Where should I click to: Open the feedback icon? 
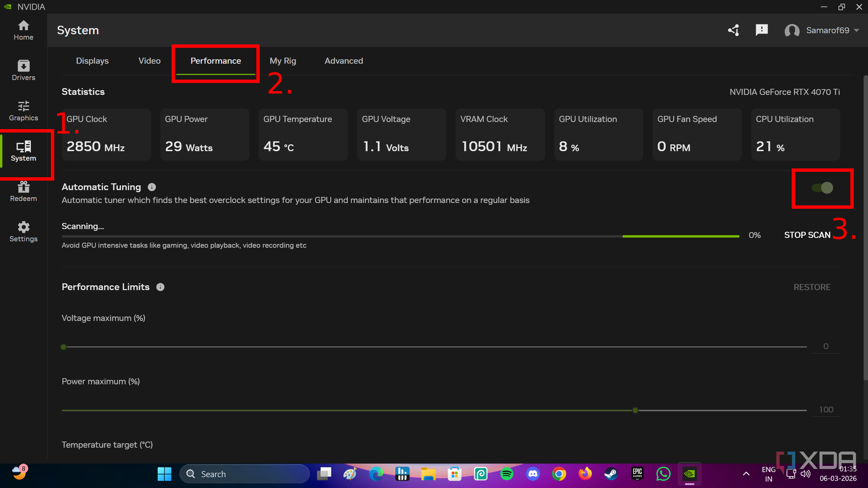[762, 30]
